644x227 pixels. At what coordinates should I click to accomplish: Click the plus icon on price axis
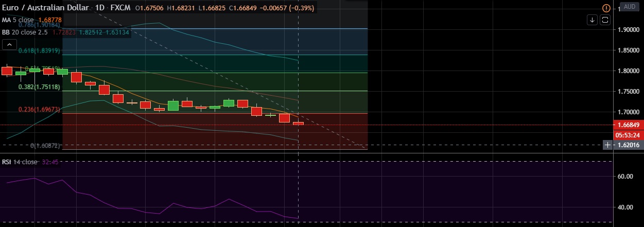[x=608, y=145]
